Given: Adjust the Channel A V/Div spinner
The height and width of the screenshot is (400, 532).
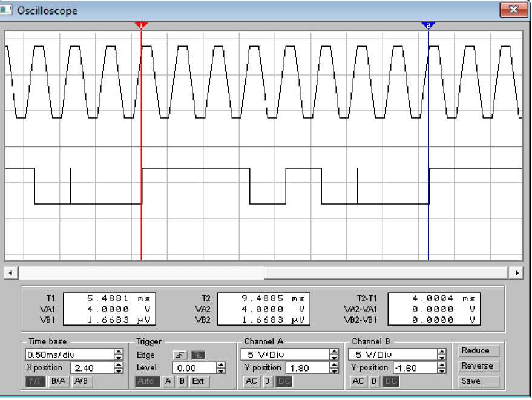Looking at the screenshot, I should point(333,355).
